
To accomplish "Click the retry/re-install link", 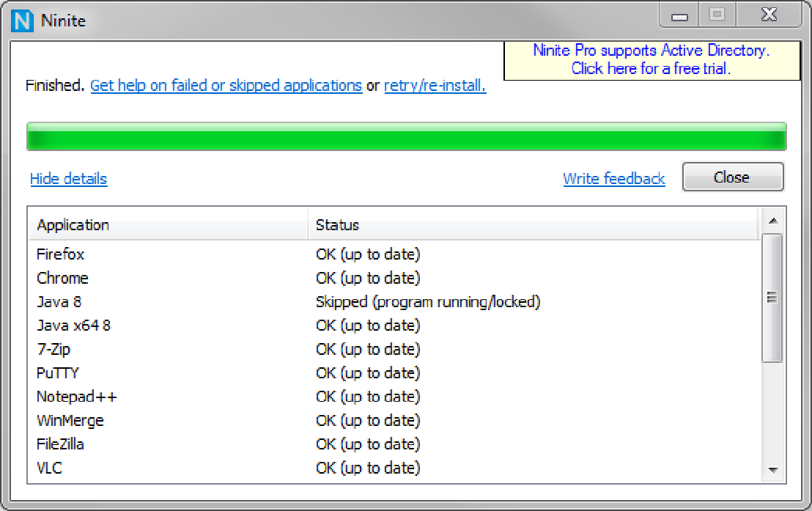I will tap(435, 86).
